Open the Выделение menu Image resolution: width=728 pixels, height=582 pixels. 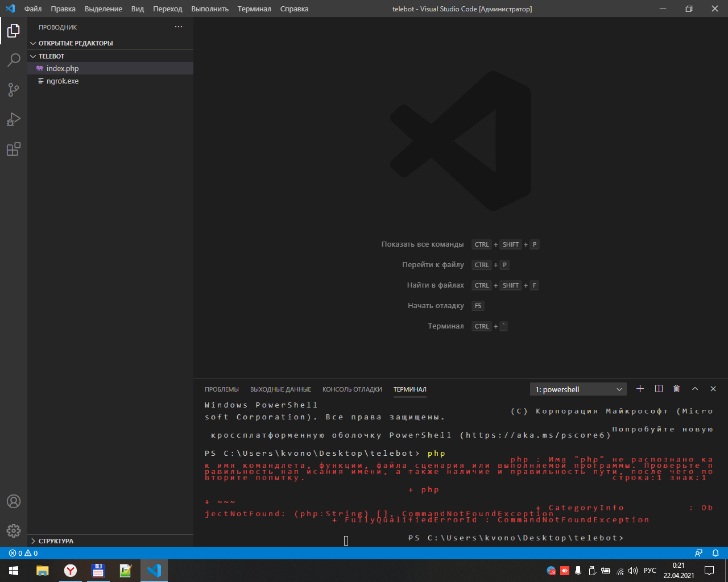click(x=104, y=9)
